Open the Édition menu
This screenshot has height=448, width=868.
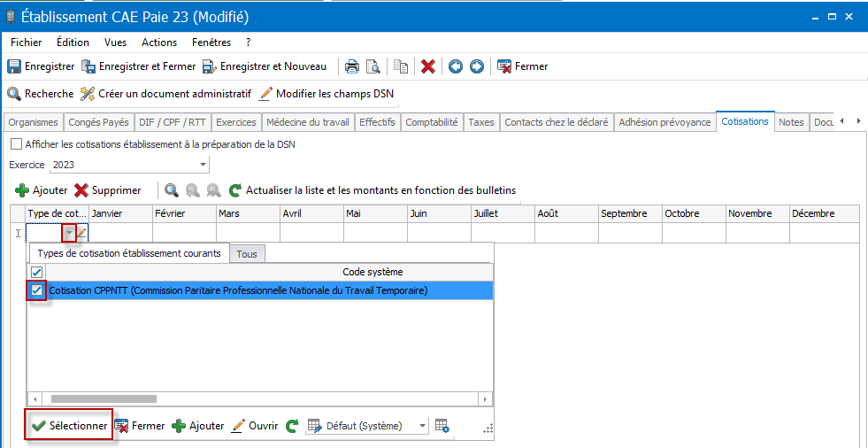tap(73, 42)
